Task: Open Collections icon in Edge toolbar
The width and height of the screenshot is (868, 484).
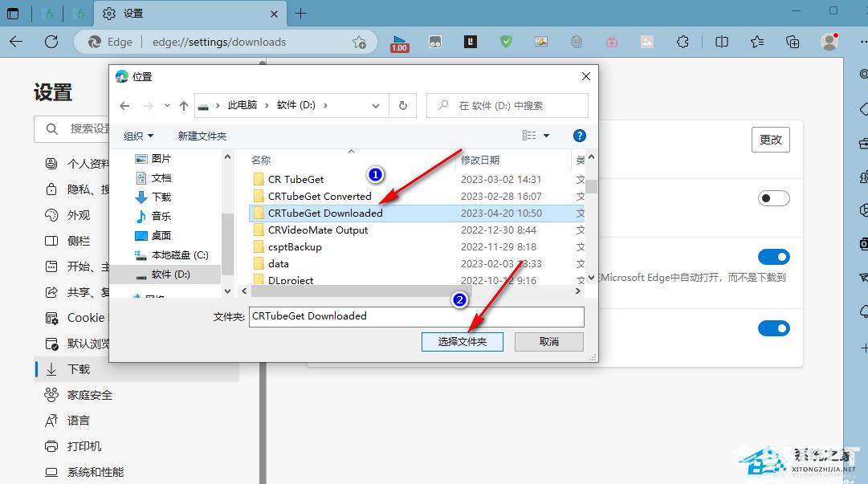Action: [793, 42]
